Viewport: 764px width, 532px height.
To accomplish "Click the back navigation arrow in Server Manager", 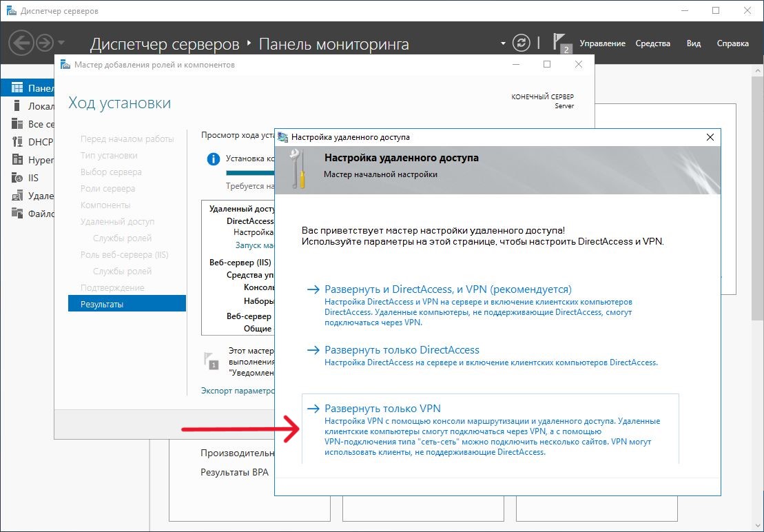I will [x=22, y=43].
